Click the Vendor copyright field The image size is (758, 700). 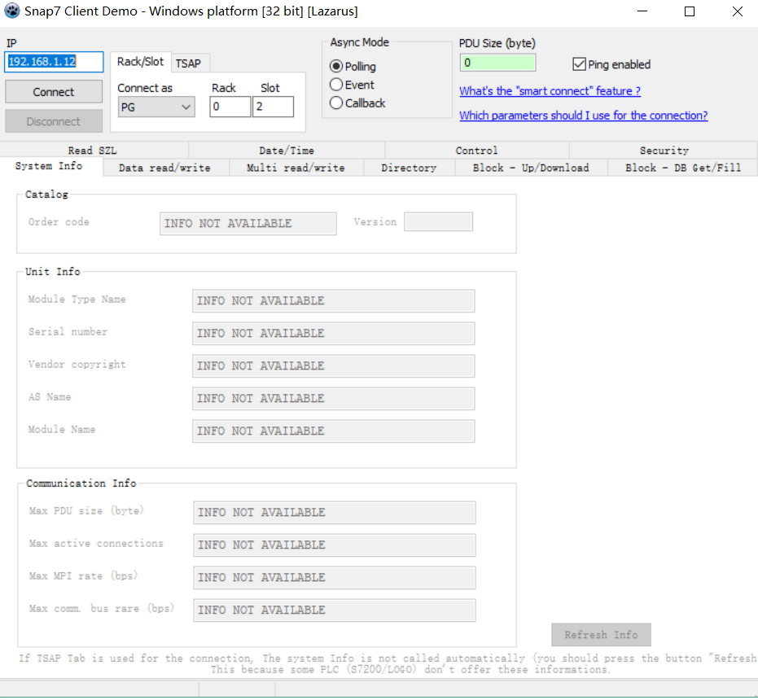(334, 366)
